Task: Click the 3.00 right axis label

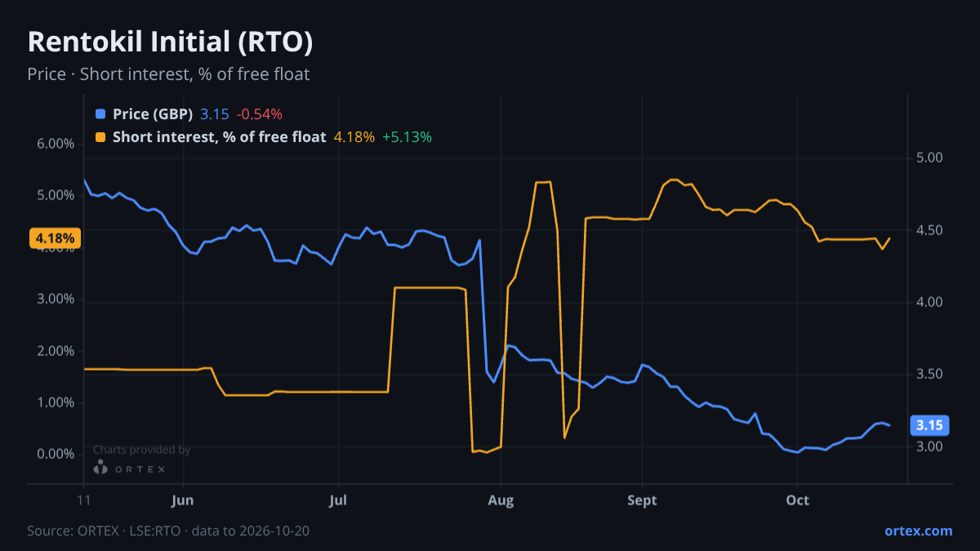Action: tap(930, 447)
